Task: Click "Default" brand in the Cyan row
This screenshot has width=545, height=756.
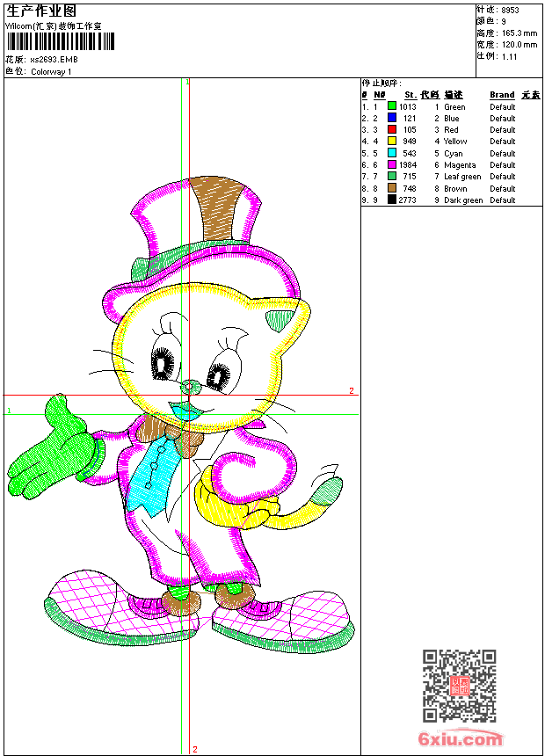Action: [x=503, y=154]
